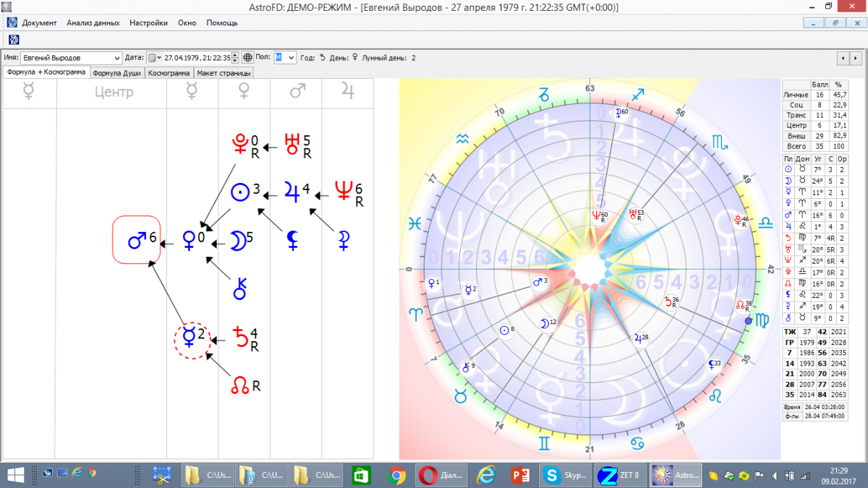Image resolution: width=868 pixels, height=488 pixels.
Task: Open the Анализ данных menu
Action: point(93,22)
